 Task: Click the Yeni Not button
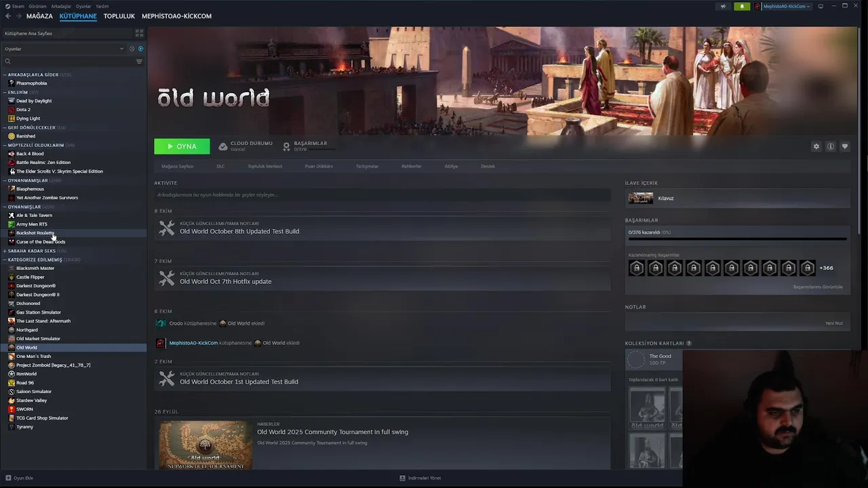834,323
